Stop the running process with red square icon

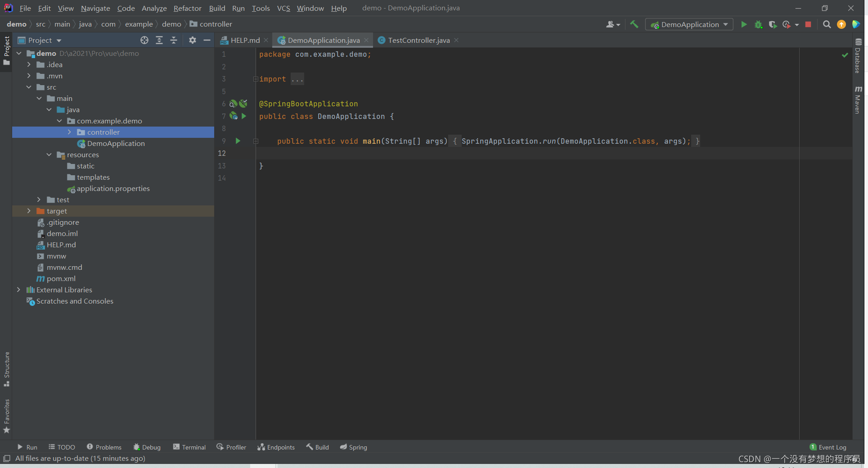coord(808,25)
